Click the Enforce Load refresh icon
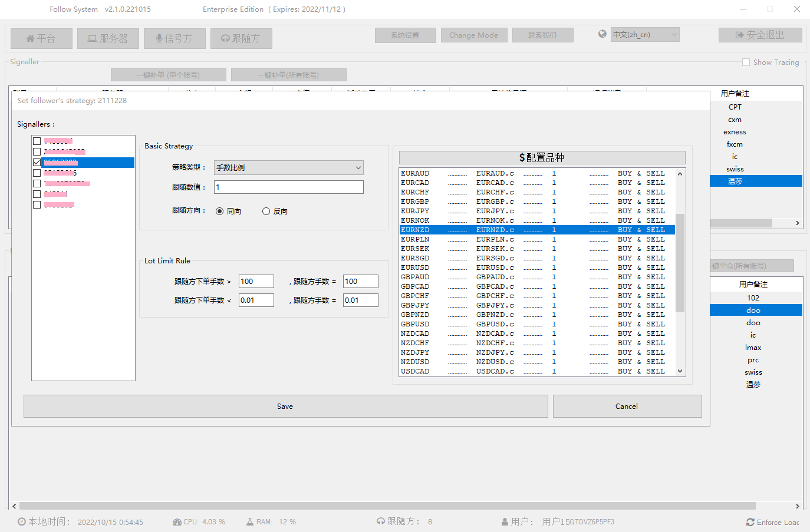The width and height of the screenshot is (810, 532). coord(750,522)
